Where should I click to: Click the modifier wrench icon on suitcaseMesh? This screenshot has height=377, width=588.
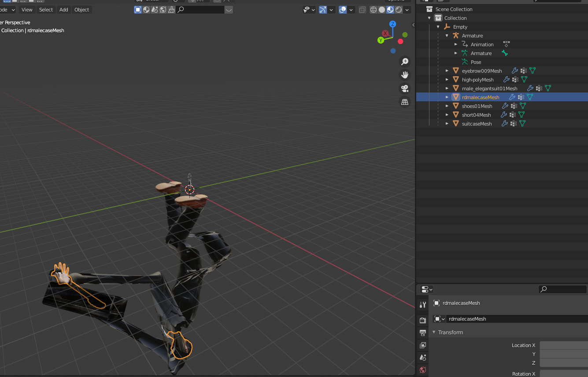pyautogui.click(x=505, y=124)
